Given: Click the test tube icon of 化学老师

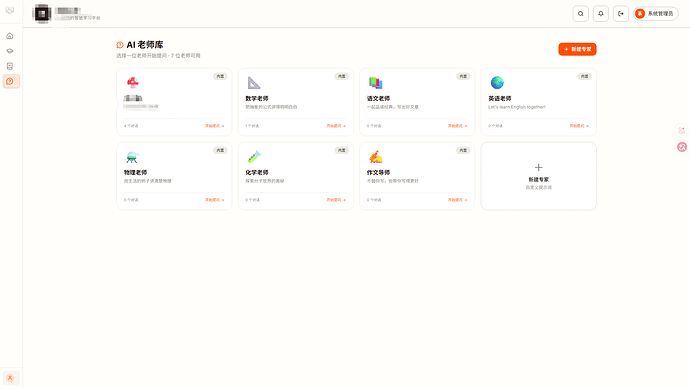Looking at the screenshot, I should tap(254, 157).
